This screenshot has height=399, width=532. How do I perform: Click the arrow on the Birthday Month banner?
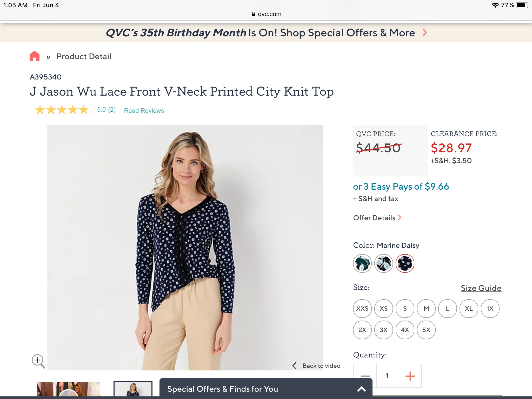pos(425,33)
